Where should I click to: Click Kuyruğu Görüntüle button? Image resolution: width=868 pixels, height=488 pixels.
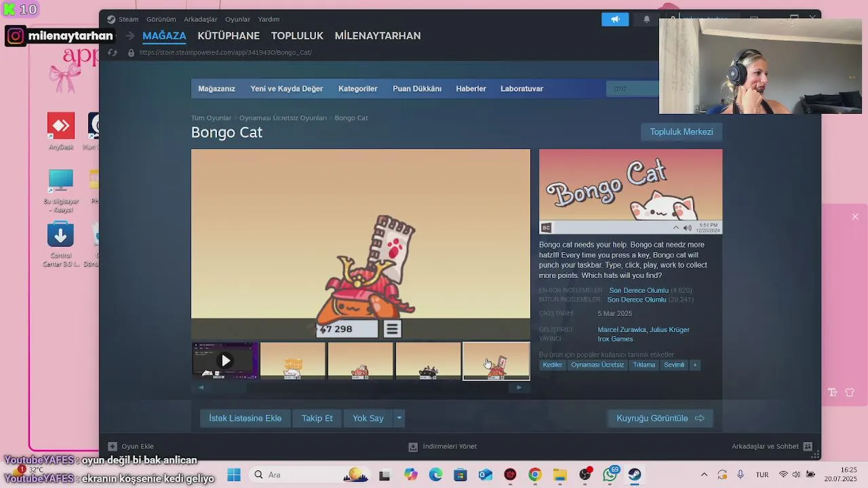pyautogui.click(x=660, y=418)
